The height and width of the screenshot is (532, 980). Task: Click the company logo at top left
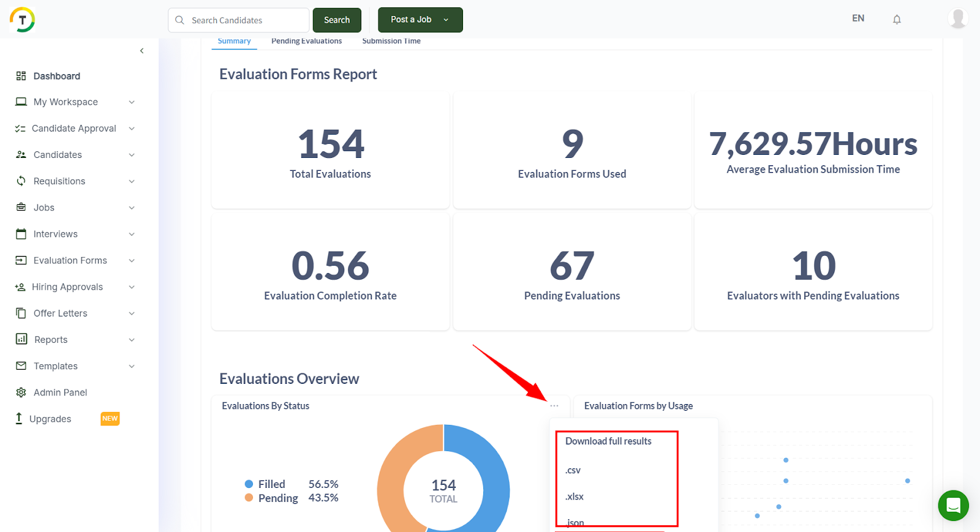pyautogui.click(x=23, y=20)
